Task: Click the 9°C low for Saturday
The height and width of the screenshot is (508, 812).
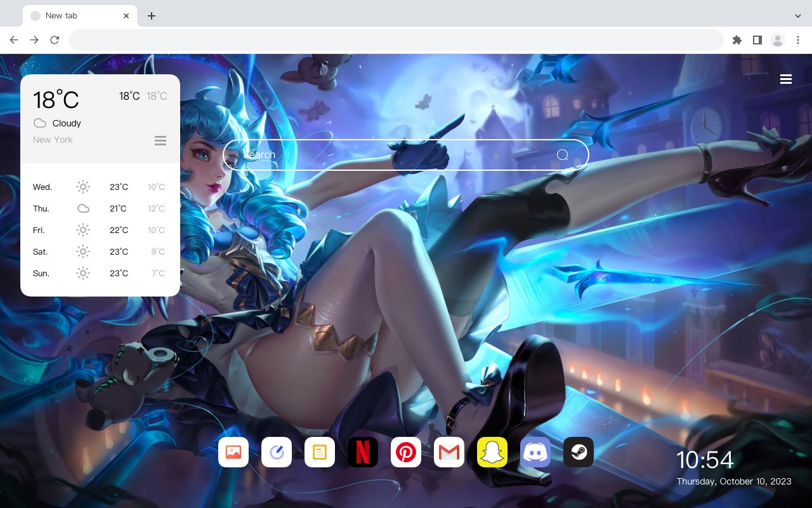Action: (x=158, y=252)
